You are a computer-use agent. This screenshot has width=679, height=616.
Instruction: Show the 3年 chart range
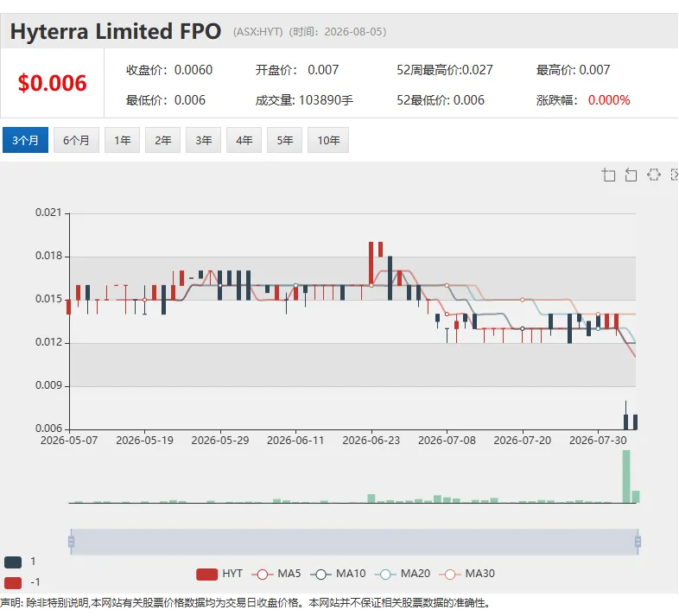click(x=204, y=140)
